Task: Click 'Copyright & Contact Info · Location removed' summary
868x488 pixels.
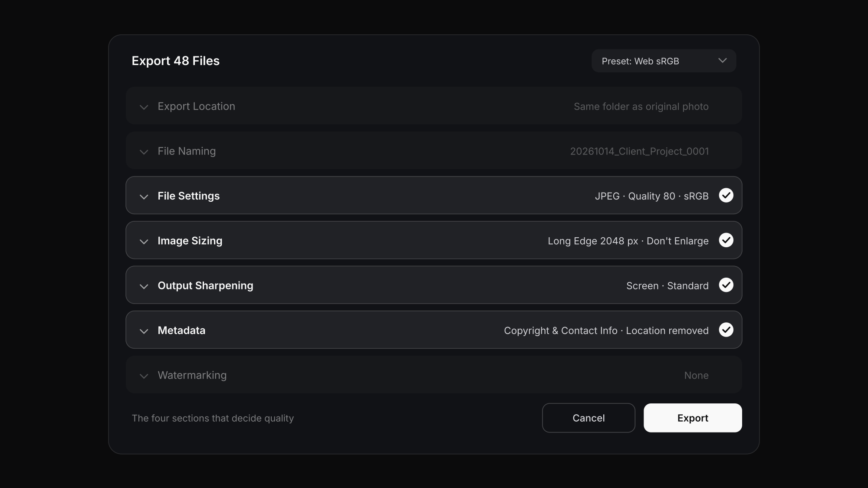Action: [x=606, y=331]
